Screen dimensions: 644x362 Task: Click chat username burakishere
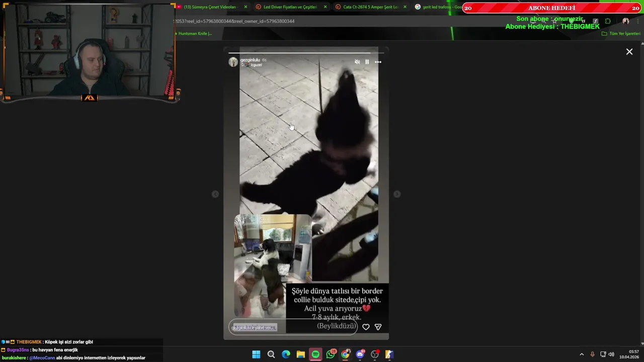coord(14,358)
